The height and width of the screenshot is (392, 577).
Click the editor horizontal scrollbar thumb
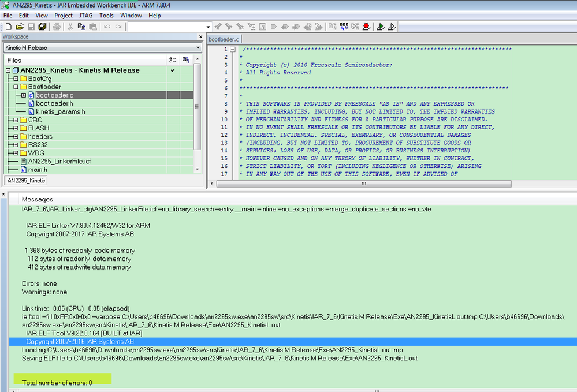coord(363,184)
